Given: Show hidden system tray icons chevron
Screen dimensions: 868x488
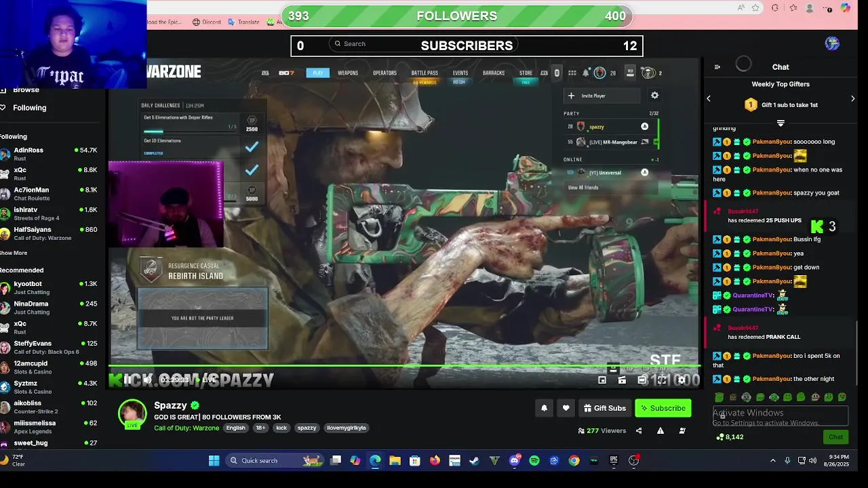Looking at the screenshot, I should (x=772, y=461).
